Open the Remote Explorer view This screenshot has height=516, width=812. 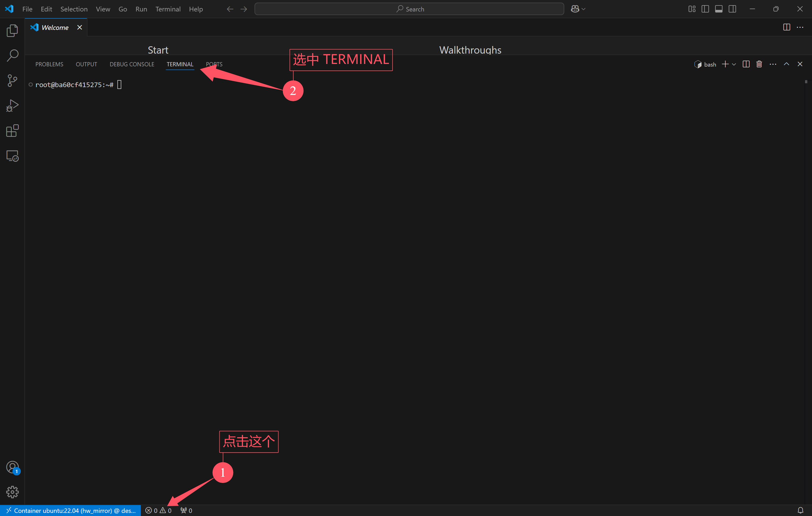tap(12, 156)
